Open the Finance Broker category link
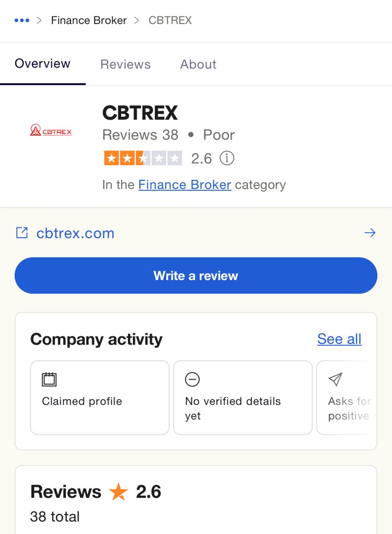This screenshot has width=392, height=534. [x=185, y=184]
